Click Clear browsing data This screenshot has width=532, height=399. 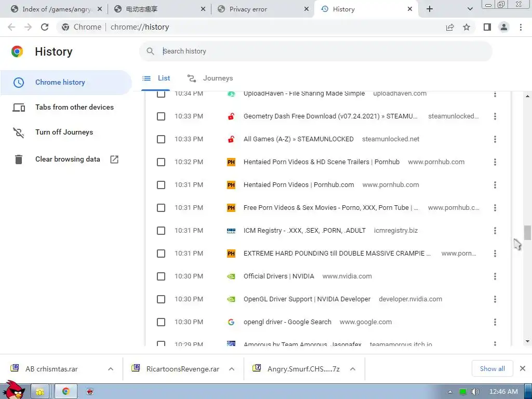pyautogui.click(x=68, y=159)
